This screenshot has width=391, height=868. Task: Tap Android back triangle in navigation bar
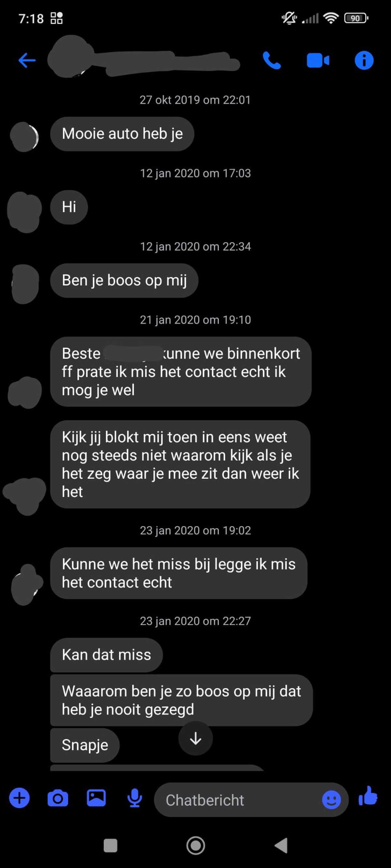(281, 846)
